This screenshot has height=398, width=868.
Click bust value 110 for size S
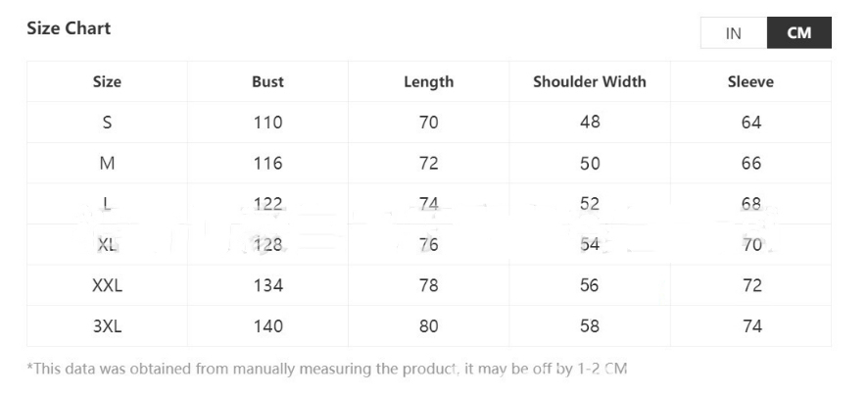coord(267,123)
